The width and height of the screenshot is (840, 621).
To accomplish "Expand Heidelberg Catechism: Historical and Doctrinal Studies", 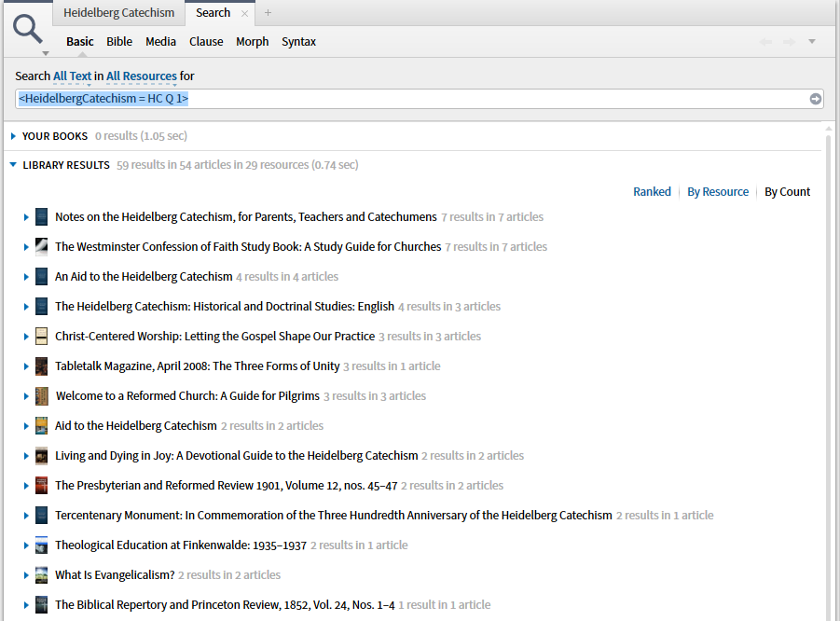I will tap(26, 307).
